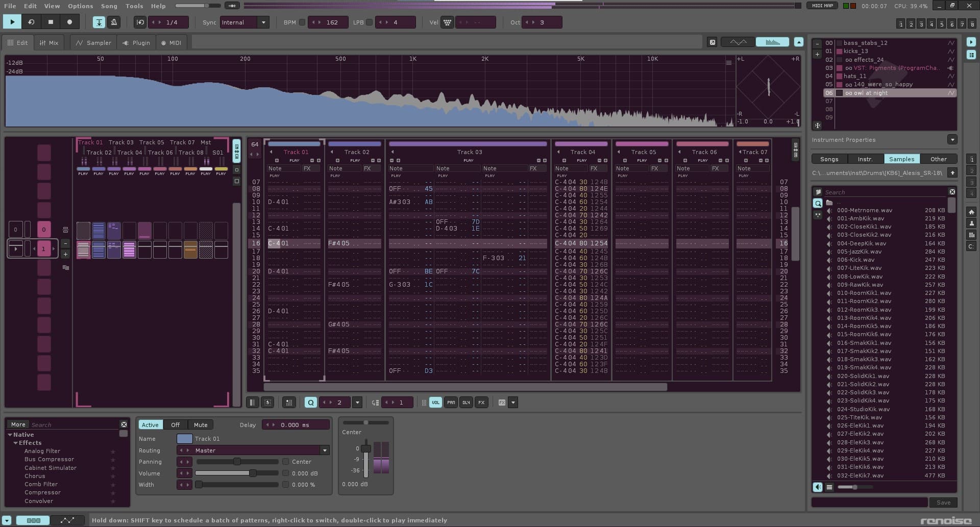The height and width of the screenshot is (527, 980).
Task: Toggle sample pre-listen speaker at browser bottom
Action: click(x=818, y=487)
